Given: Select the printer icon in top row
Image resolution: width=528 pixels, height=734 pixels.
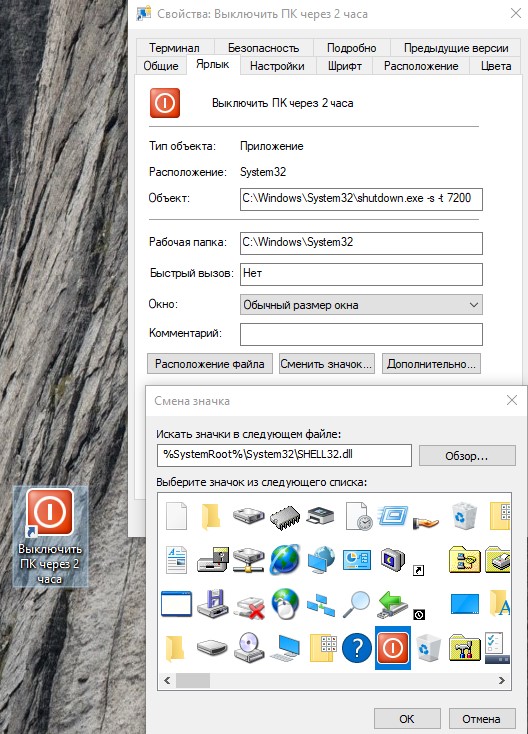Looking at the screenshot, I should click(321, 515).
